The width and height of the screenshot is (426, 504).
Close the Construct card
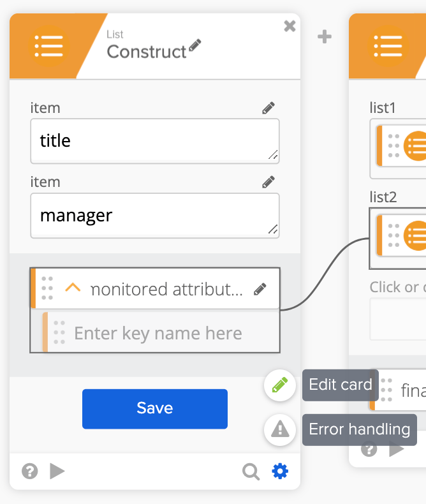point(290,26)
